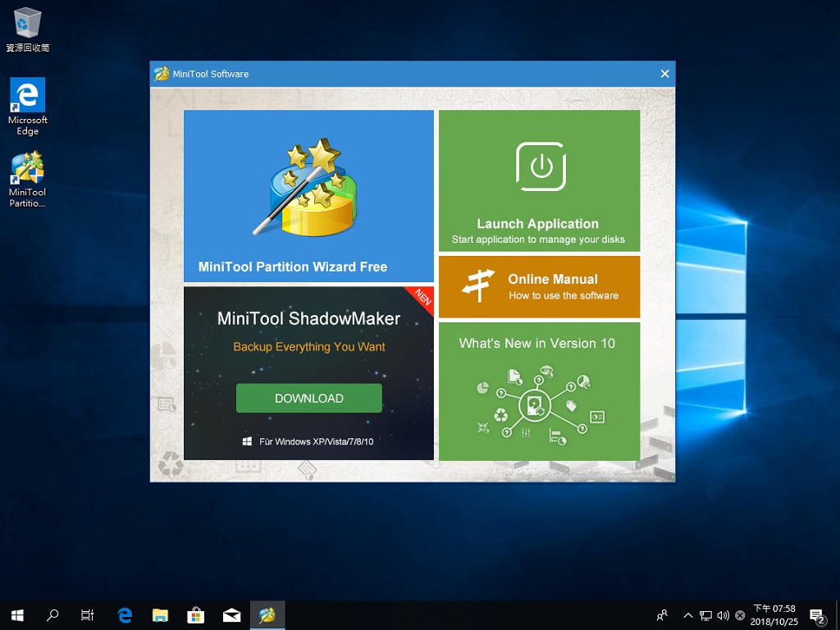Open taskbar search magnifier

coord(52,615)
